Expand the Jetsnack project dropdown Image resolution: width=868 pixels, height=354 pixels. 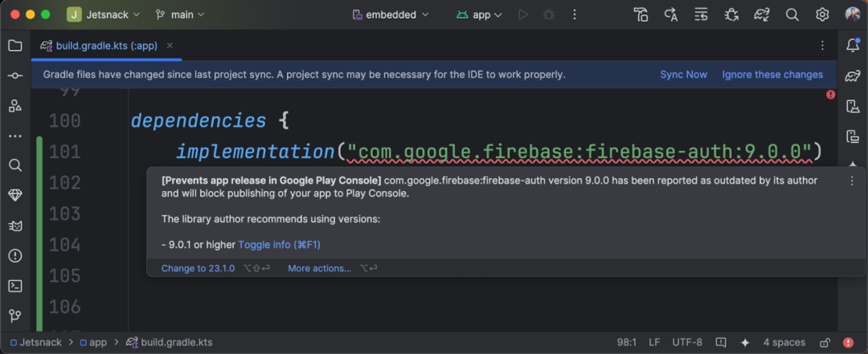tap(104, 14)
